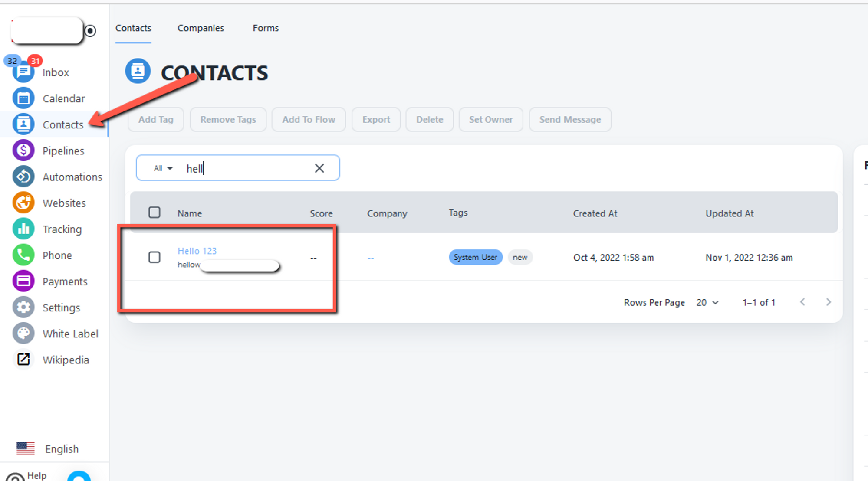Click the Add Tag button
The image size is (868, 481).
pyautogui.click(x=156, y=120)
